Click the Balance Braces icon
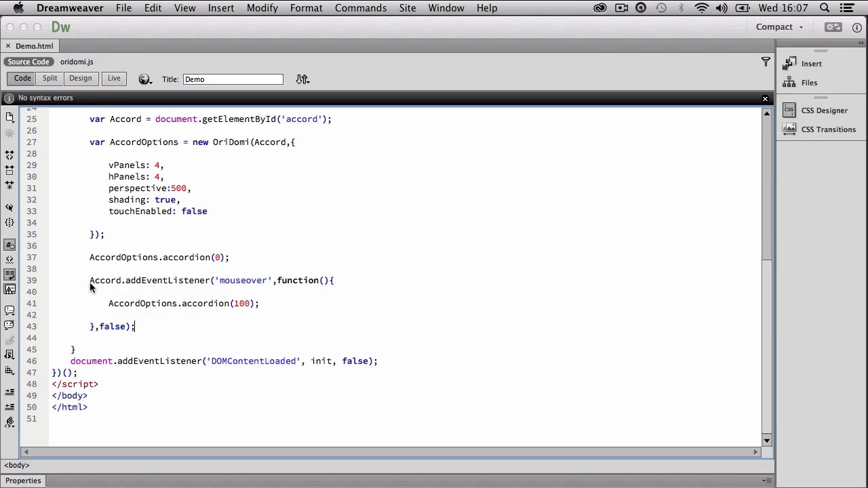The height and width of the screenshot is (488, 868). [9, 222]
